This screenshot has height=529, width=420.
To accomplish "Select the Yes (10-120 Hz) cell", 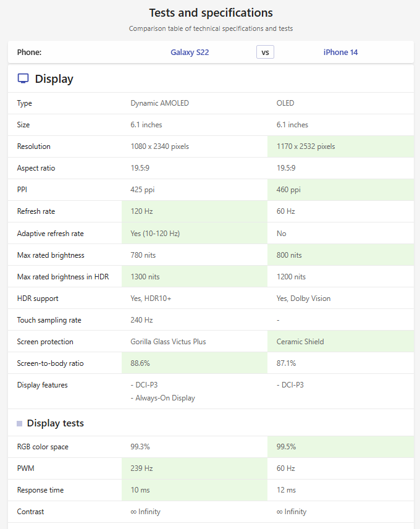I will [155, 234].
